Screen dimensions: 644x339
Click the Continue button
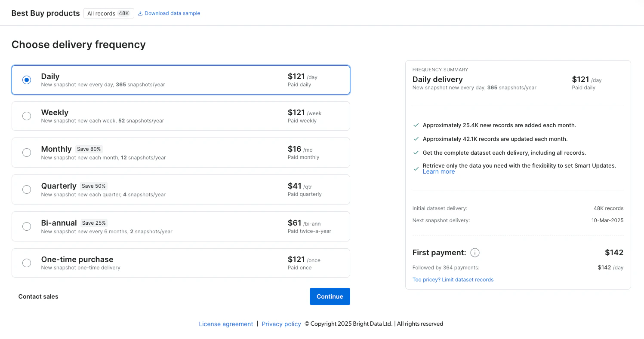click(330, 296)
